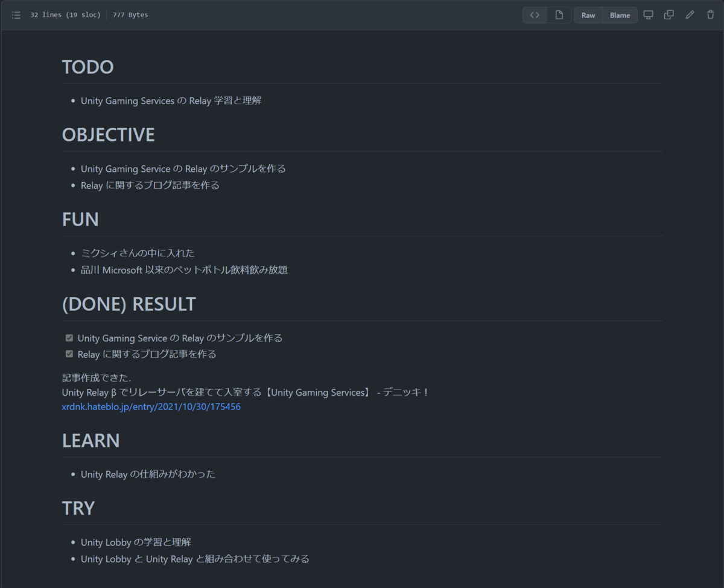Click the (DONE) RESULT heading
Viewport: 724px width, 588px height.
[129, 304]
